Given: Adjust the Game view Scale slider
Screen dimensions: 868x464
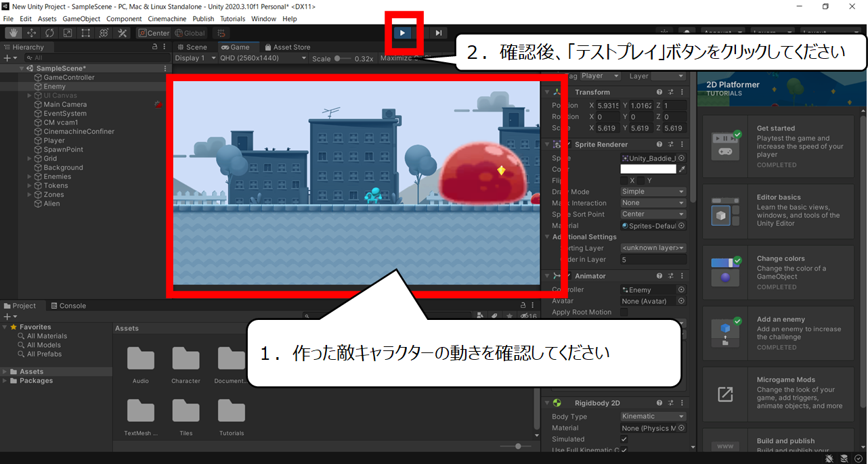Looking at the screenshot, I should point(343,58).
